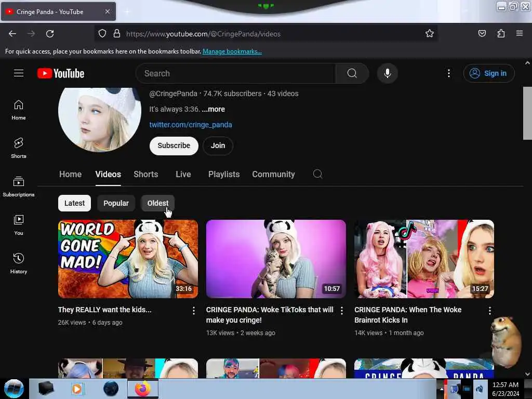Open the 15:27 TikTok video thumbnail
Viewport: 532px width, 399px height.
pyautogui.click(x=424, y=259)
